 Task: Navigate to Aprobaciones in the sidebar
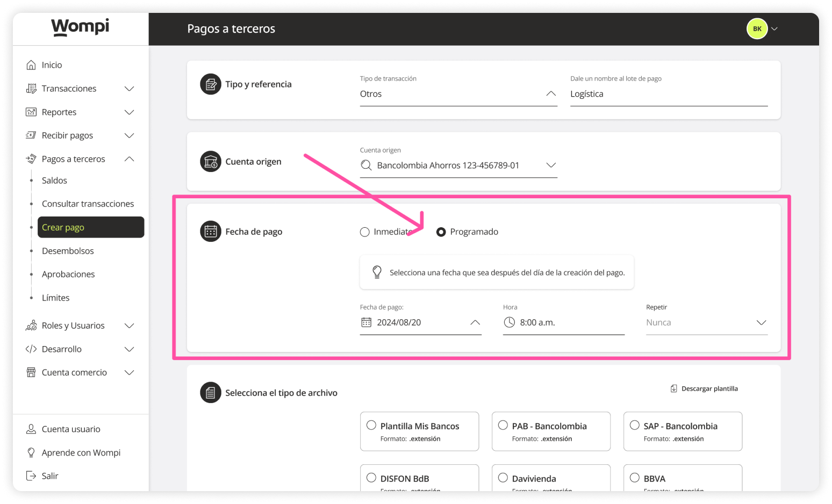coord(68,274)
